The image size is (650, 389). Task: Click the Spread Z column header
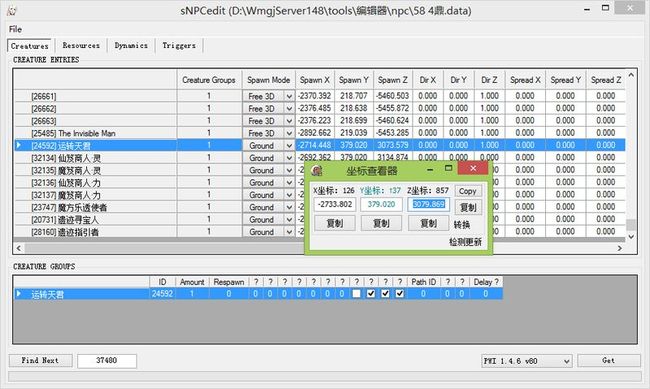[606, 80]
